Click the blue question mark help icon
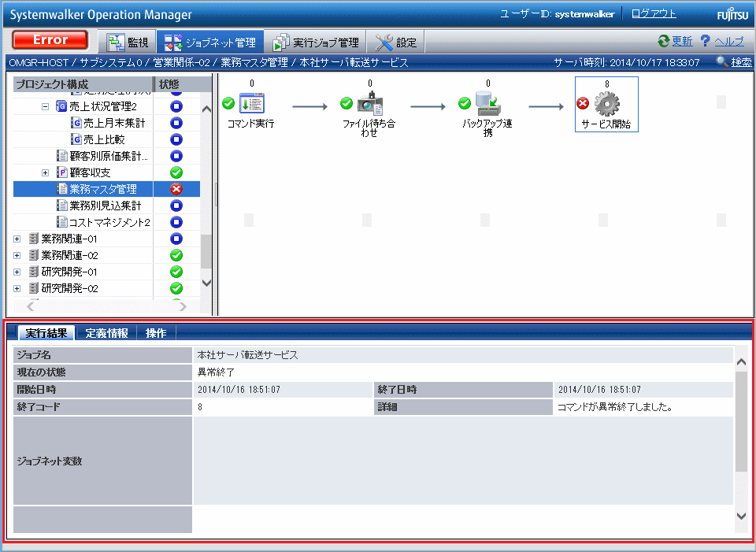 (x=705, y=42)
